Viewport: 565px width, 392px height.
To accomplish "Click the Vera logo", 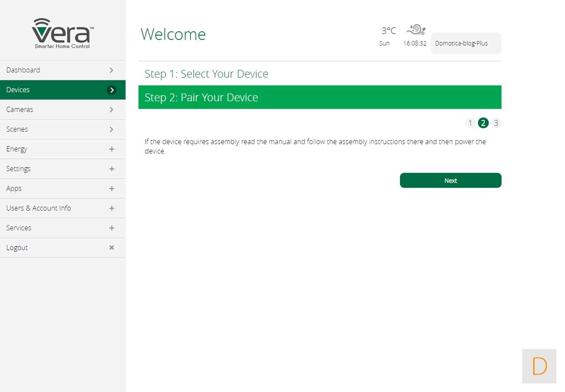I will click(63, 33).
